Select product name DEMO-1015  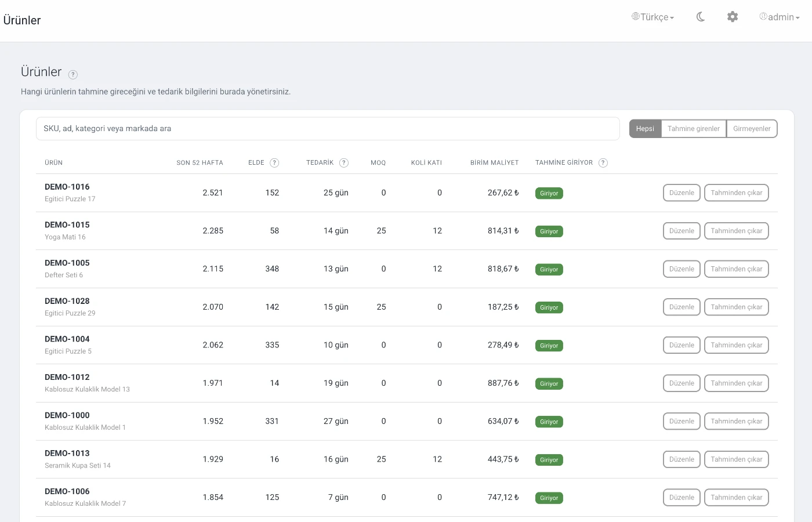[x=67, y=225]
